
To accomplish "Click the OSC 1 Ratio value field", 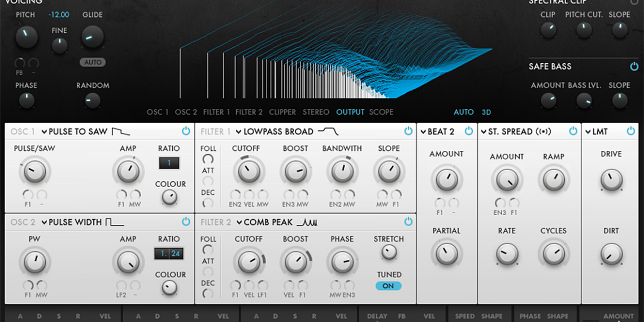I will pos(169,163).
